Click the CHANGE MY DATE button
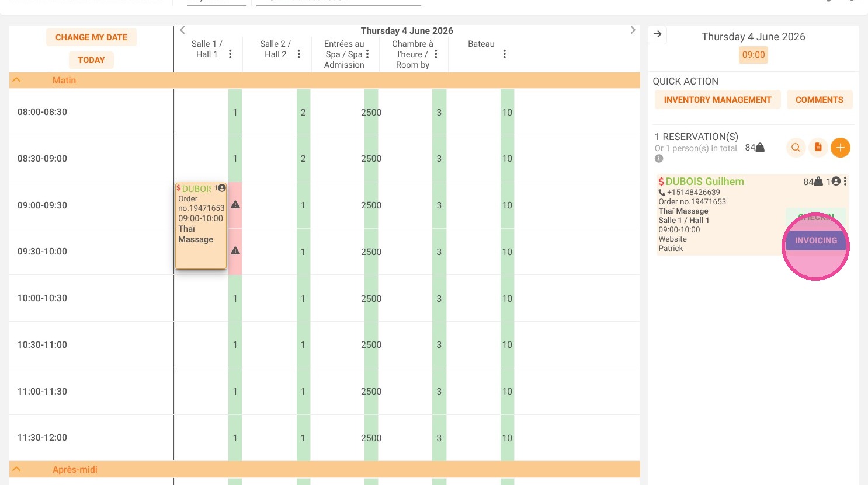This screenshot has width=868, height=485. click(91, 37)
